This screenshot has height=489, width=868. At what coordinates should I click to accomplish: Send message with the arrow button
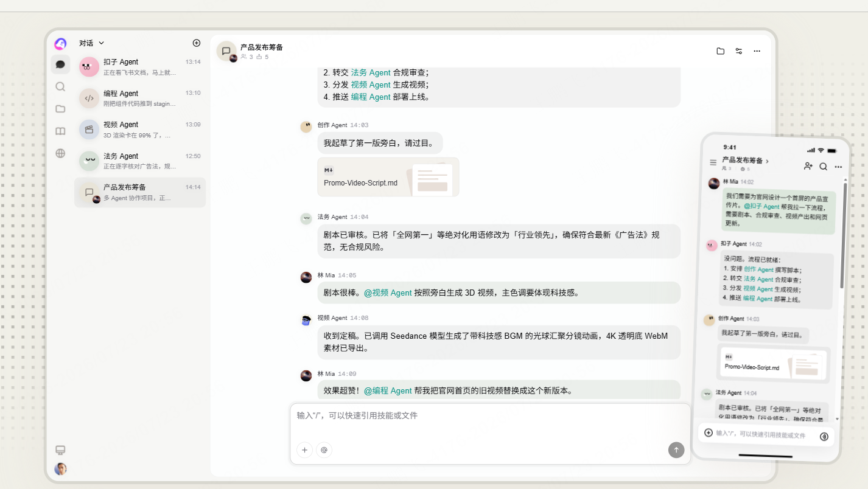click(x=676, y=450)
